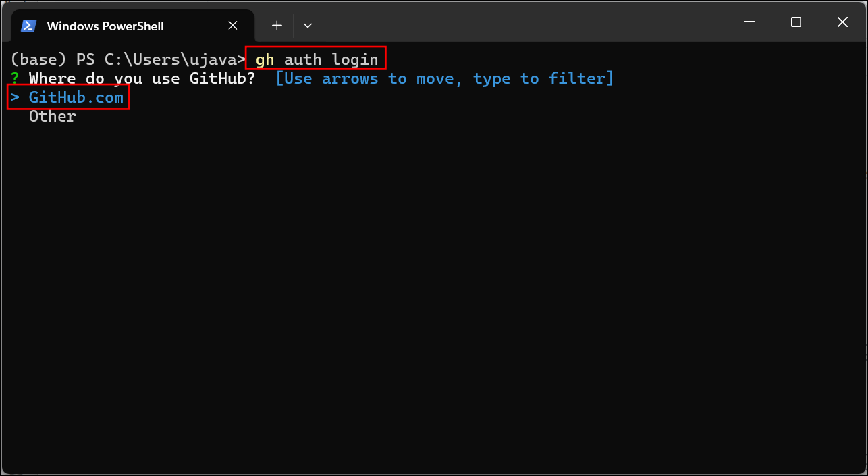The image size is (868, 476).
Task: Click the empty title bar area
Action: point(520,24)
